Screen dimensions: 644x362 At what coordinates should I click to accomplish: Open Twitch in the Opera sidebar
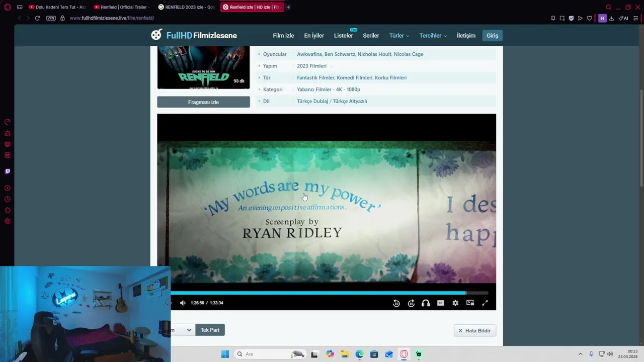point(7,171)
